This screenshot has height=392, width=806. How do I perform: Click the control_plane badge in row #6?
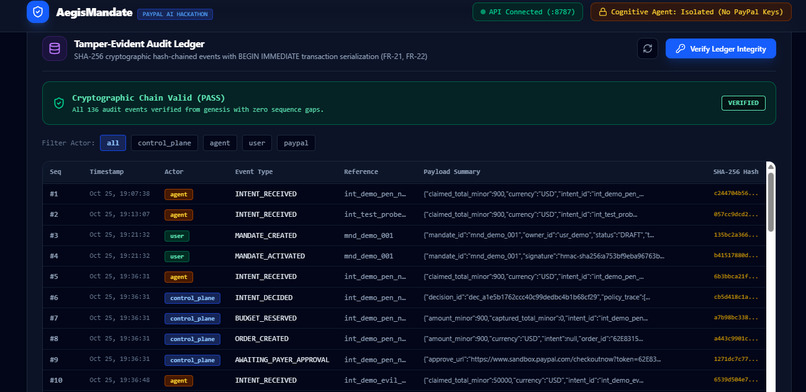point(192,298)
